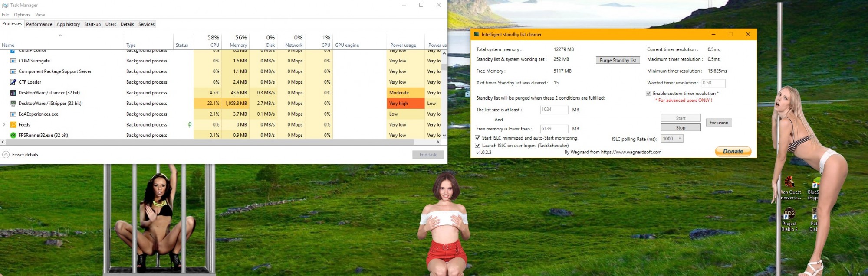868x276 pixels.
Task: Uncheck Launch ISLC on user logon
Action: click(478, 146)
